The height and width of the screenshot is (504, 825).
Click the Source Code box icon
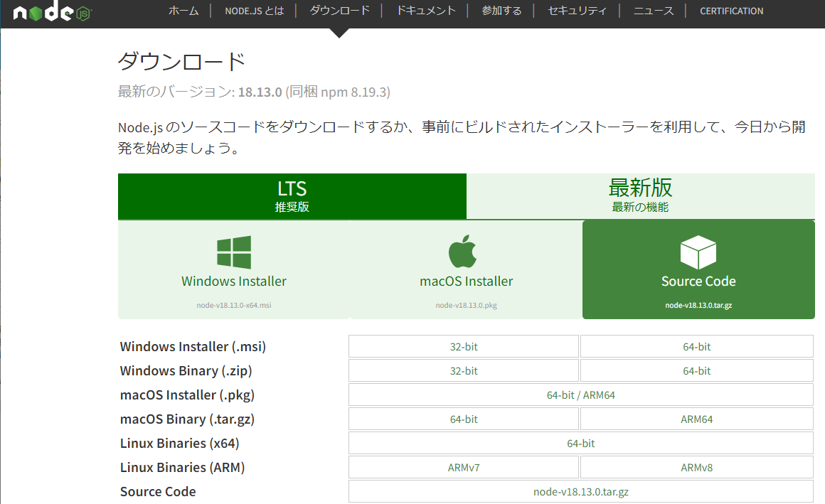[x=698, y=252]
